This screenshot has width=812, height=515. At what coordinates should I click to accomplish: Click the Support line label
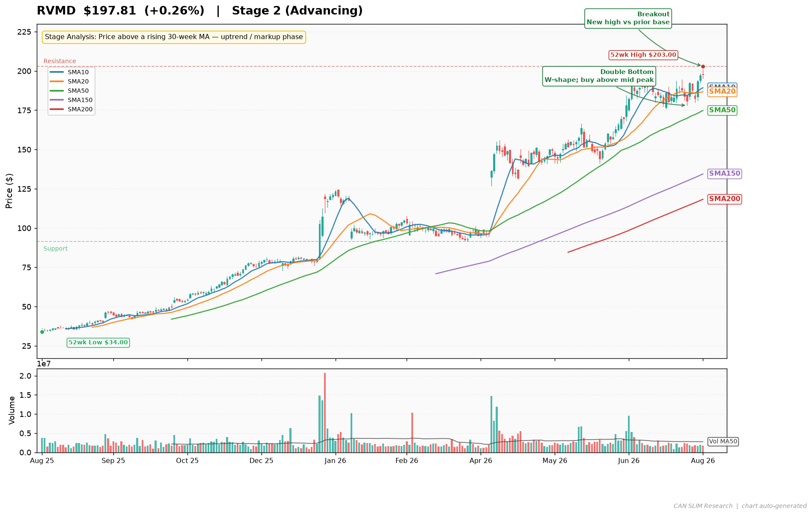pos(55,249)
